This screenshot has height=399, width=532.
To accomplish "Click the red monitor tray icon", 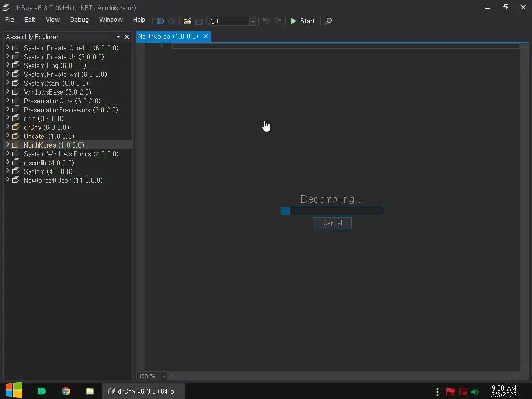I will click(463, 392).
